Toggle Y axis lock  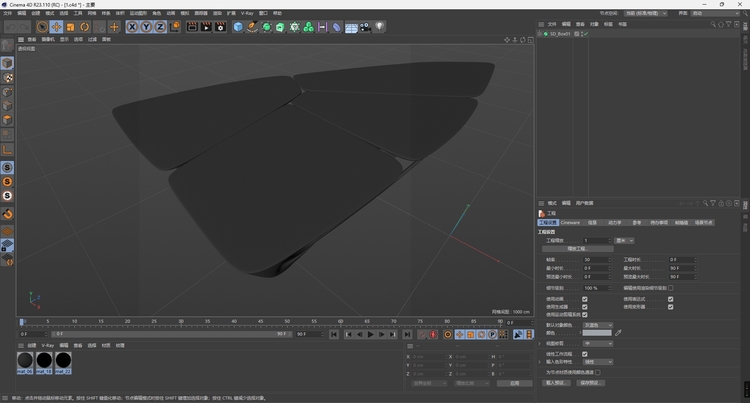146,27
